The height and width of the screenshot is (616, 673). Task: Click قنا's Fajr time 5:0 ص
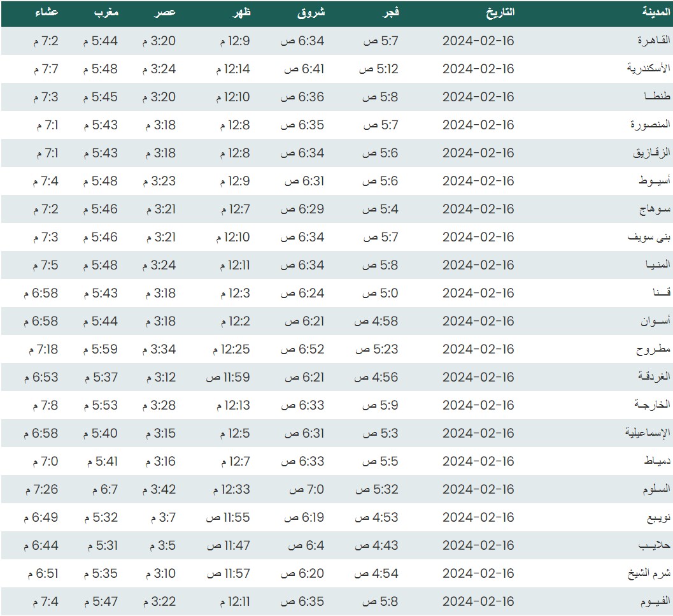pos(381,293)
